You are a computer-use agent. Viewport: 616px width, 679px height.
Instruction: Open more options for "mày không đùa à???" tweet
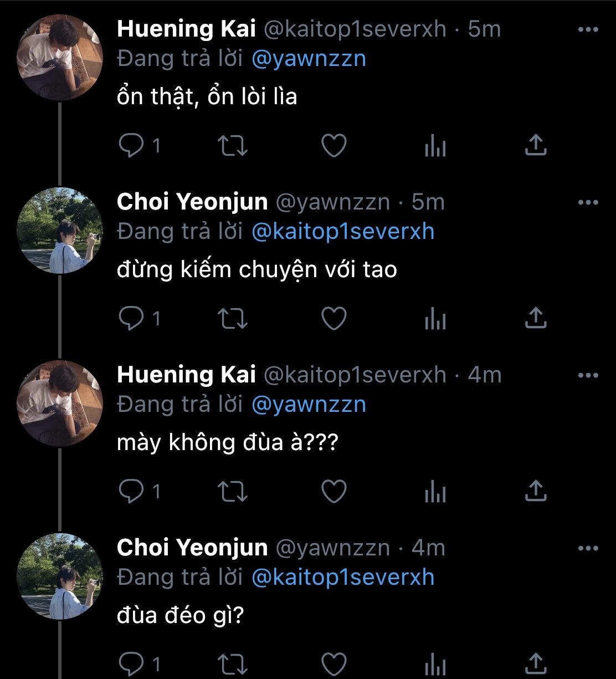(588, 375)
